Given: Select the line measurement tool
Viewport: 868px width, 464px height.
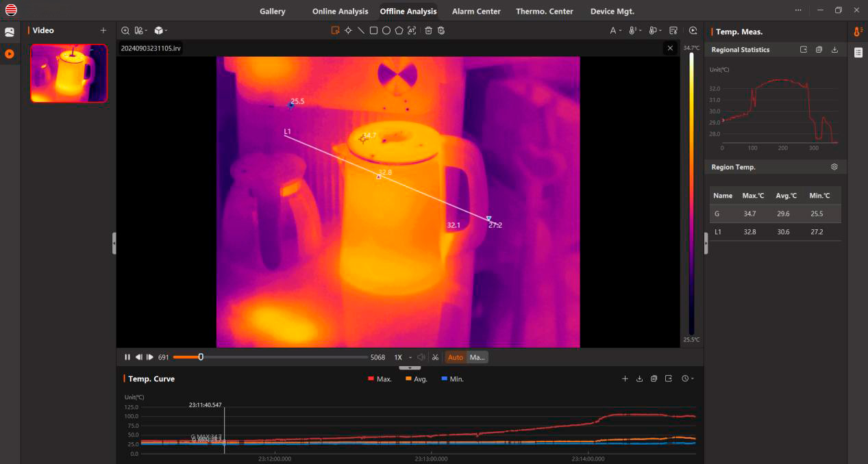Looking at the screenshot, I should (x=361, y=30).
